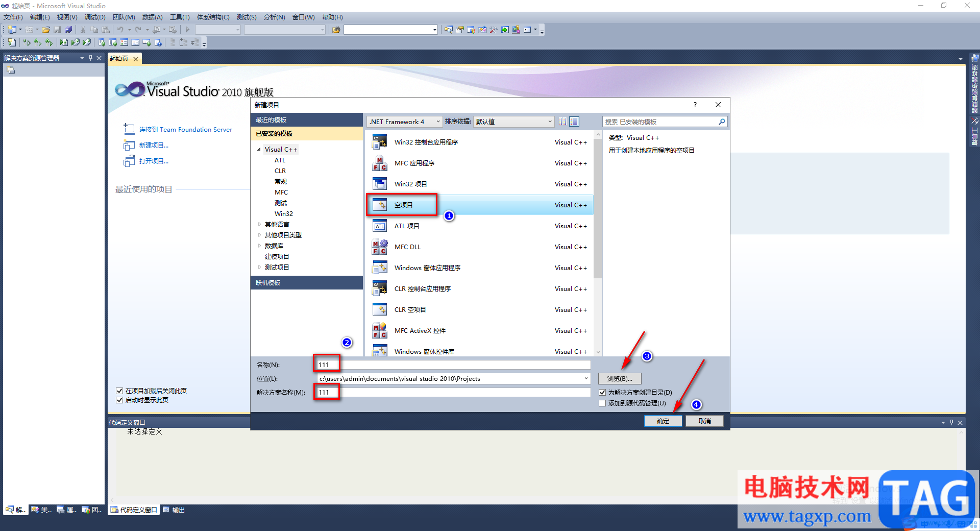This screenshot has width=980, height=531.
Task: Click the Paste clipboard toolbar icon
Action: click(x=106, y=30)
